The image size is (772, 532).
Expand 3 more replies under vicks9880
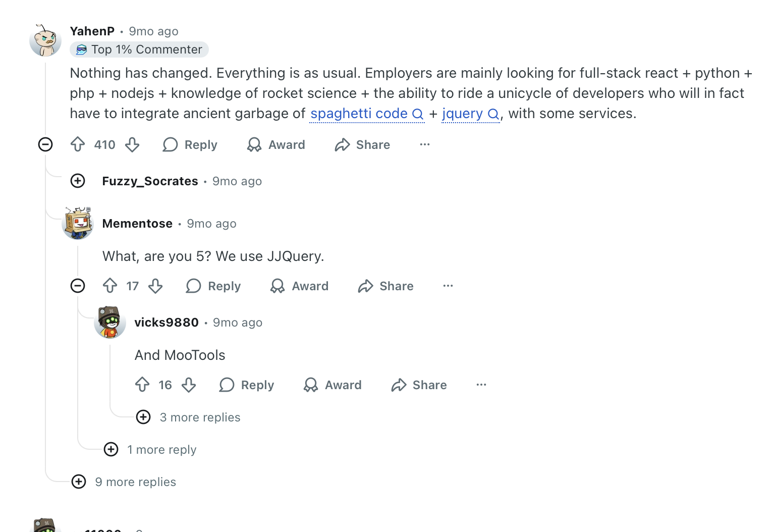(x=144, y=417)
